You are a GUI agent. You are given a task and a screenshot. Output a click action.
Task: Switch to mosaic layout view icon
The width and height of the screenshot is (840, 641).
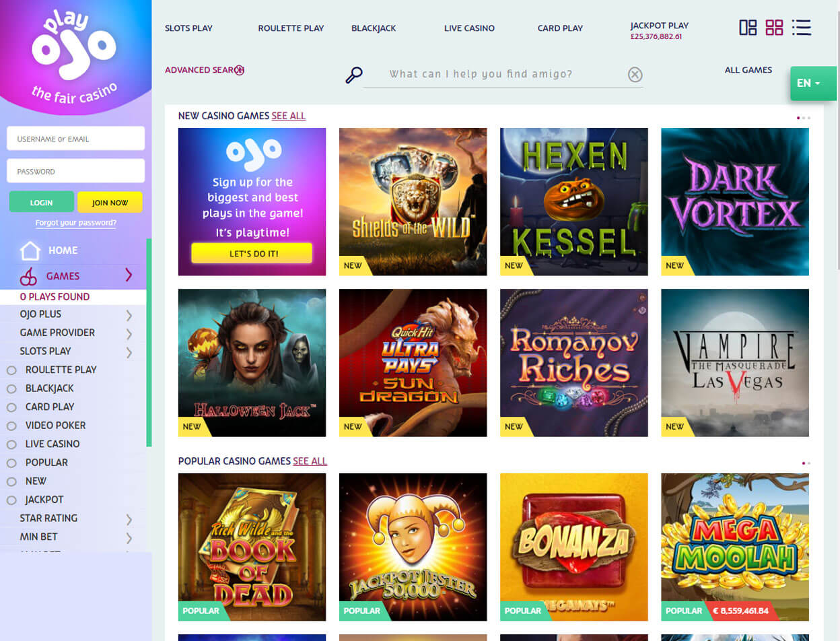pos(748,28)
